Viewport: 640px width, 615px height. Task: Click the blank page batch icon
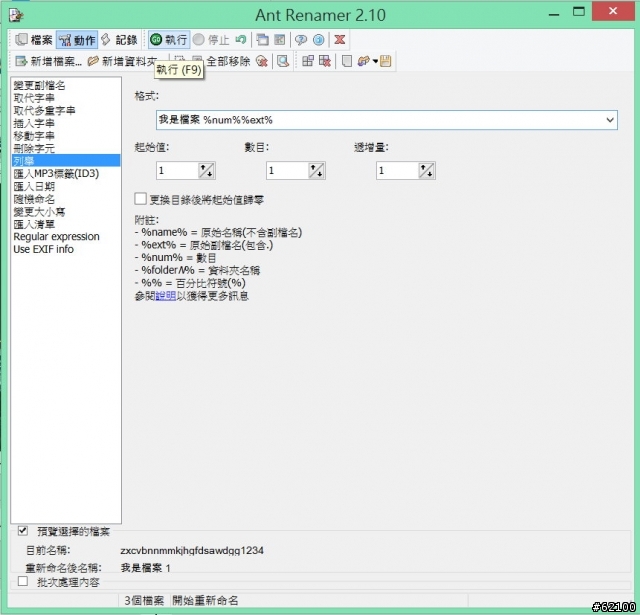(347, 61)
